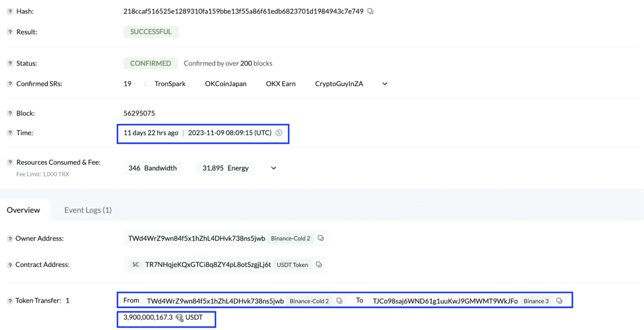Click the SR count 19
644x330 pixels.
tap(127, 84)
